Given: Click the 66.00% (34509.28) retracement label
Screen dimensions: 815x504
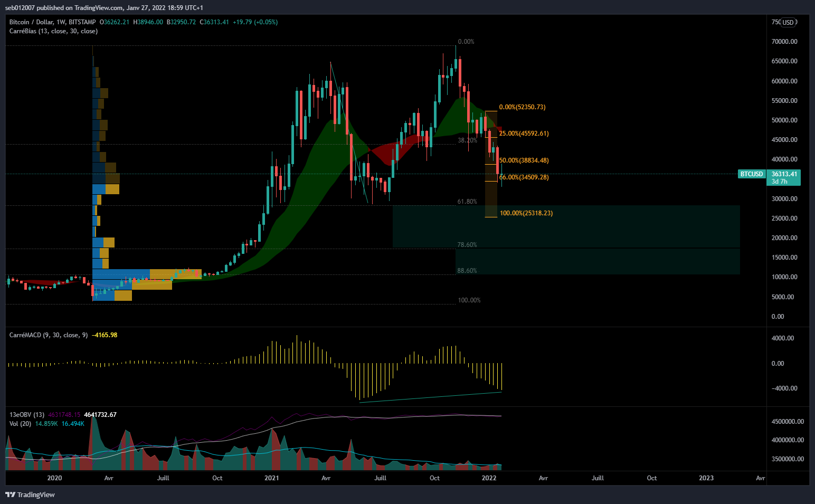Looking at the screenshot, I should coord(524,177).
